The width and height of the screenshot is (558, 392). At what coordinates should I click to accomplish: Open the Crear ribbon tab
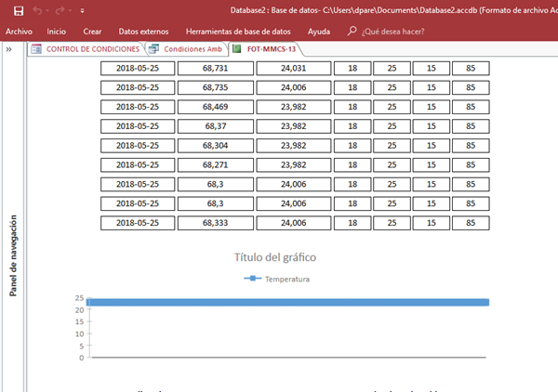pyautogui.click(x=92, y=32)
